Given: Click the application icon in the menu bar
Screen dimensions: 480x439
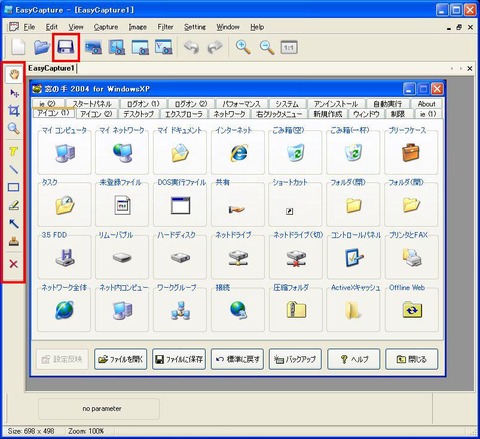Looking at the screenshot, I should pos(14,27).
